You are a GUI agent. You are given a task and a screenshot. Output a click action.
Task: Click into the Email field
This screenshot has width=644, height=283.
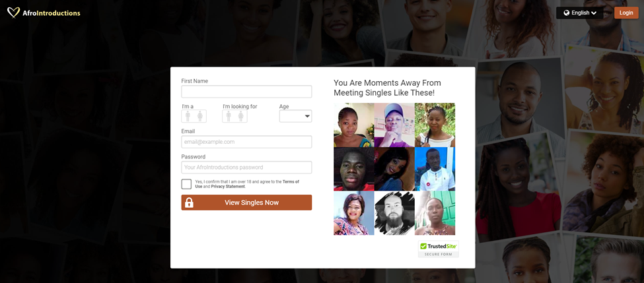[x=246, y=142]
